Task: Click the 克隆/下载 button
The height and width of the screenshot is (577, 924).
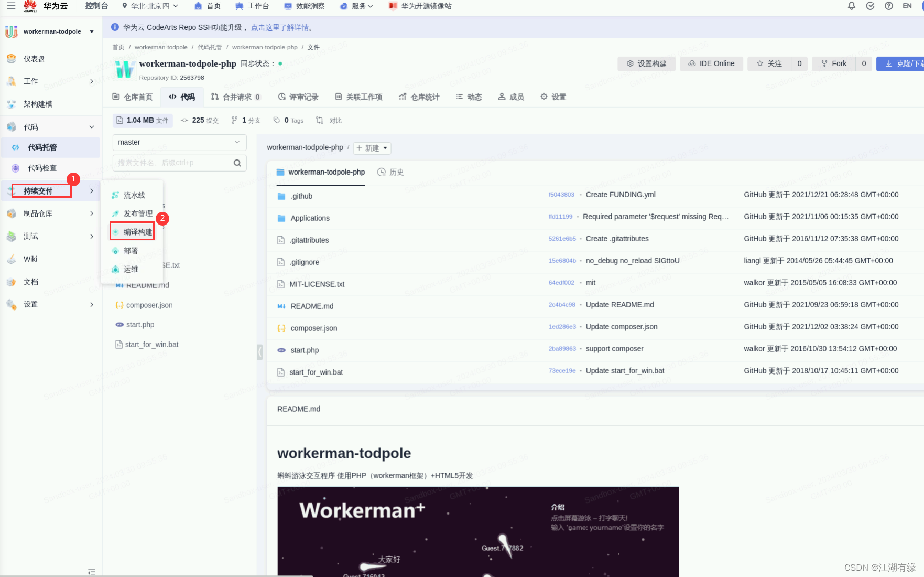Action: click(901, 63)
